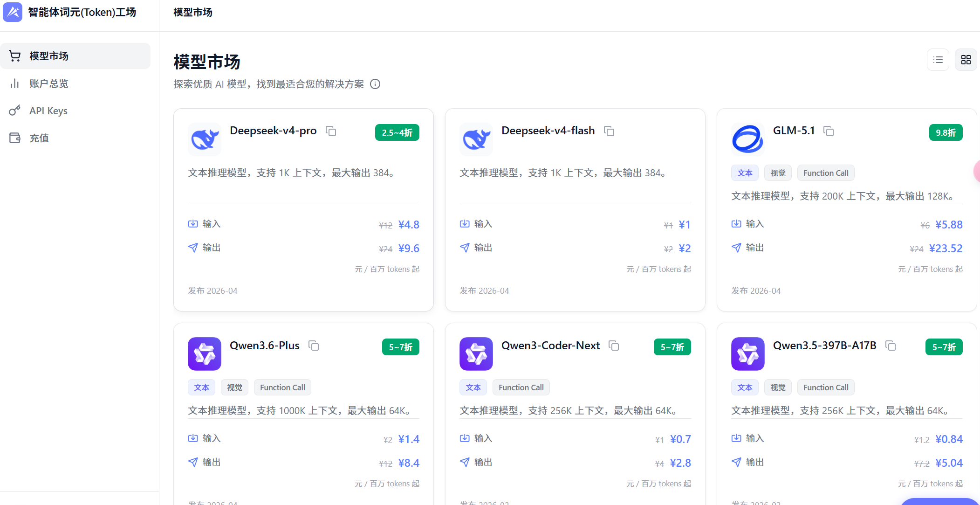Click the Qwen3.6-Plus model logo
The image size is (980, 505).
205,354
